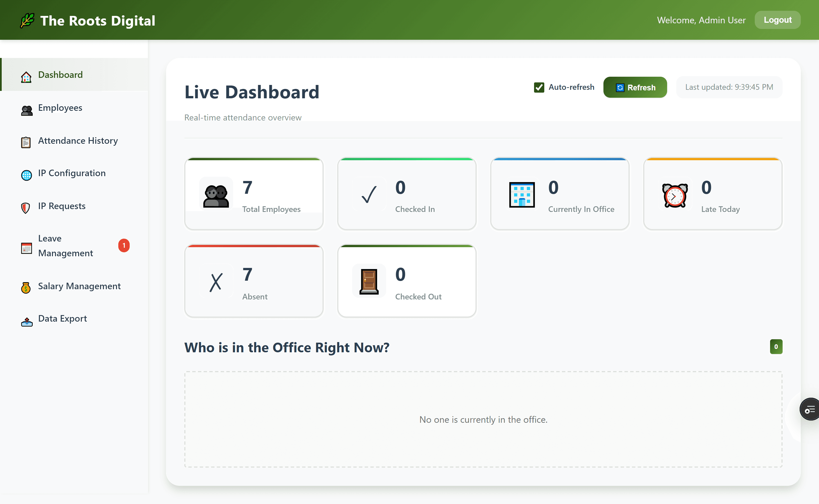Click The Roots Digital brand title

98,21
